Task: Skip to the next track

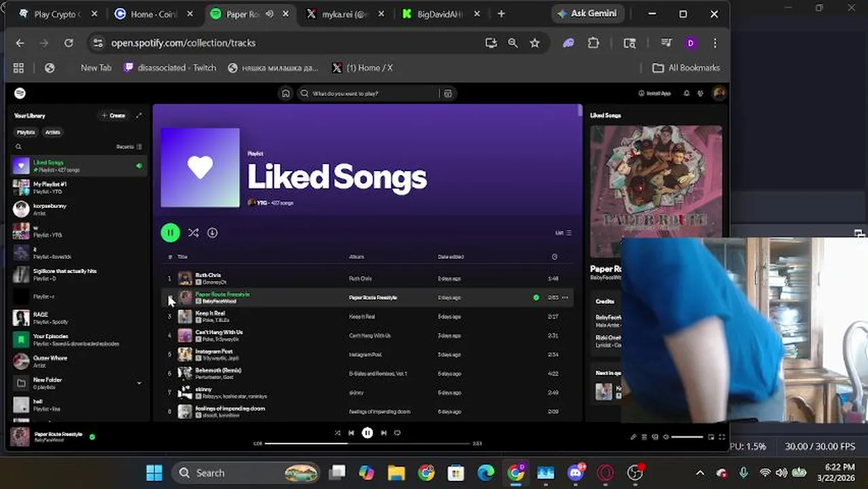Action: [384, 433]
